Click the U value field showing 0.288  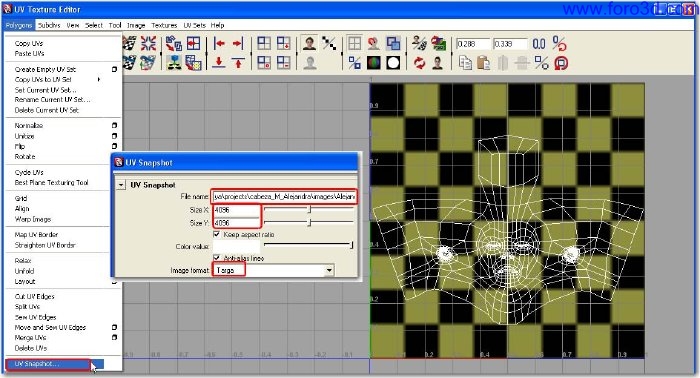pyautogui.click(x=473, y=44)
